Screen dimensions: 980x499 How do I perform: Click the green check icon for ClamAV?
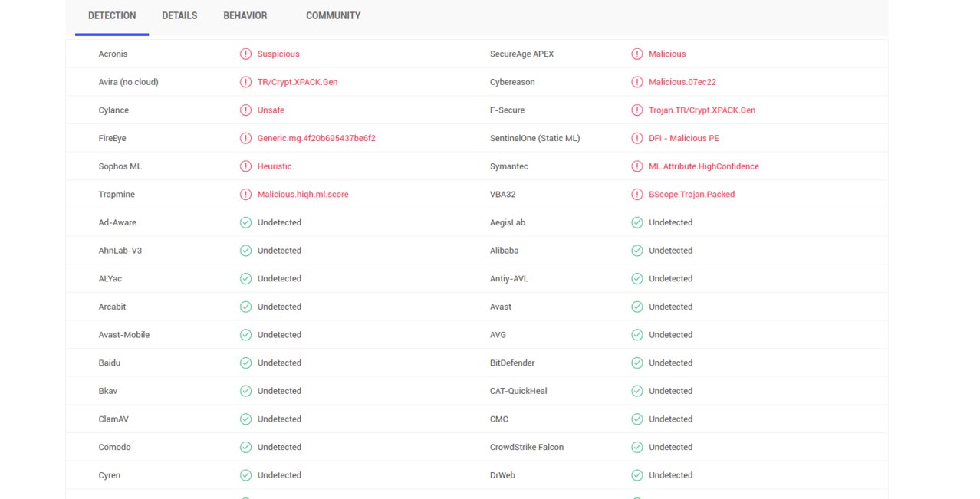(245, 419)
